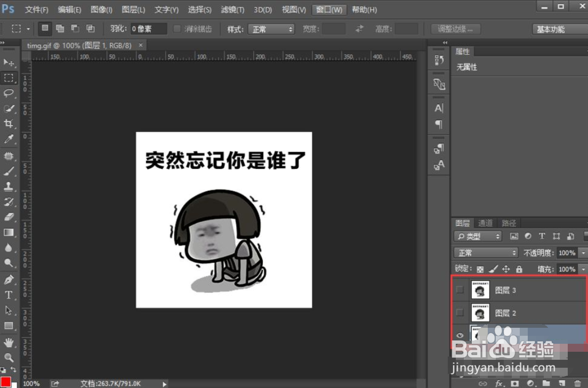Select the Rectangular Marquee tool in toolbox
The width and height of the screenshot is (588, 388).
point(9,78)
